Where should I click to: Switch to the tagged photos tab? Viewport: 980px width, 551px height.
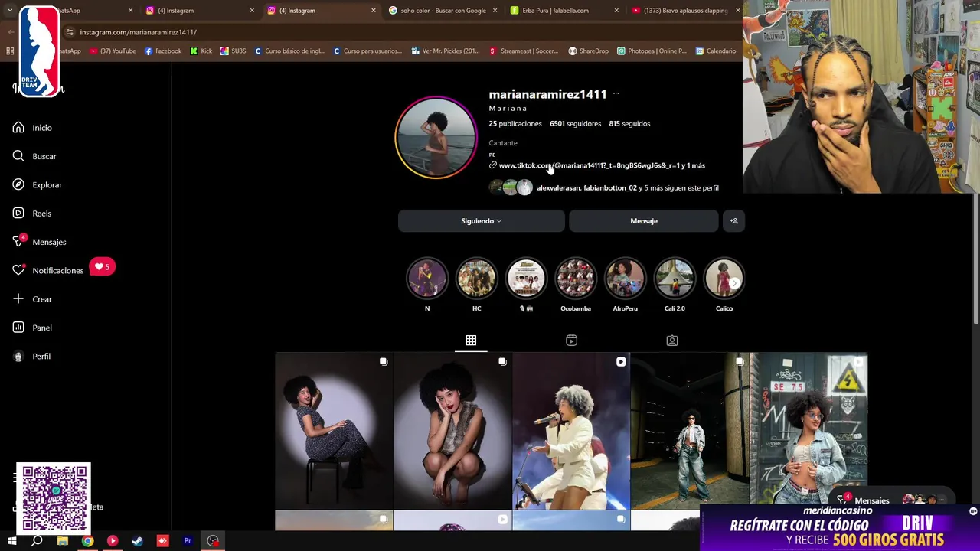[x=671, y=341]
